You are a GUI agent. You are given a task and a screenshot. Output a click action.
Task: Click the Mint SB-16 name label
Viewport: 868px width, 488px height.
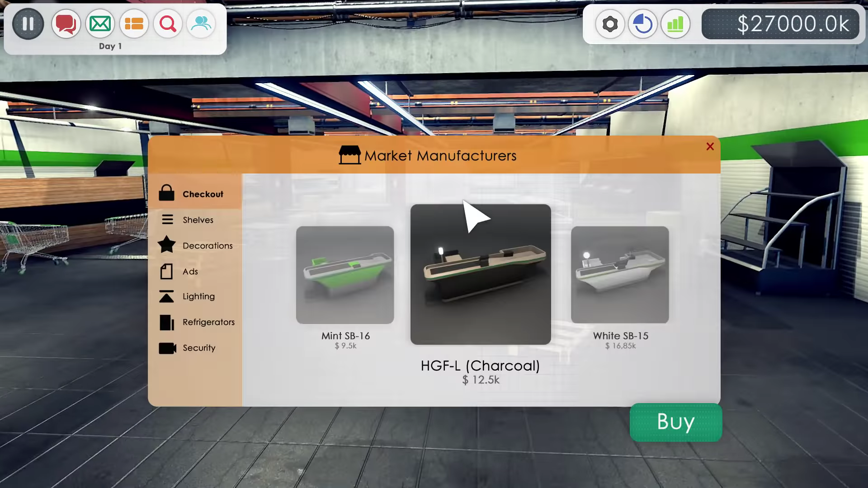coord(346,336)
